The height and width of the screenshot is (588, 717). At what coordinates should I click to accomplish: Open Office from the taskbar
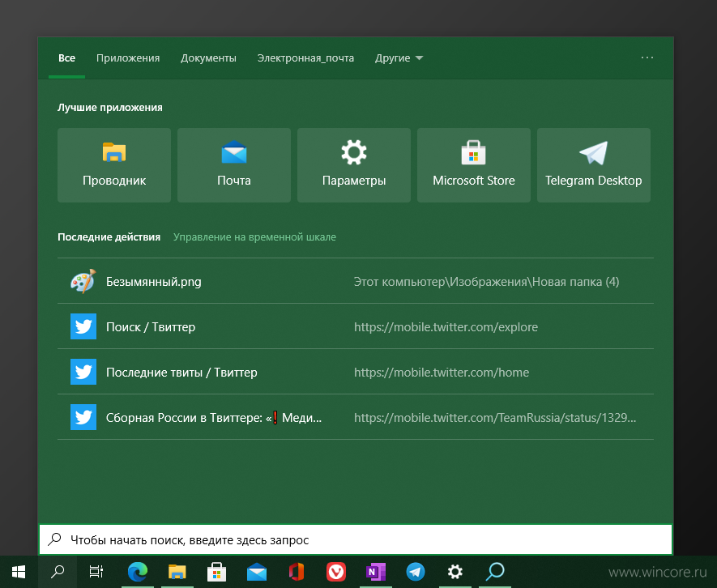(297, 572)
